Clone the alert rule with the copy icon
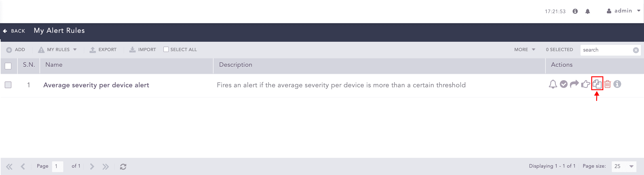644x175 pixels. (x=597, y=84)
